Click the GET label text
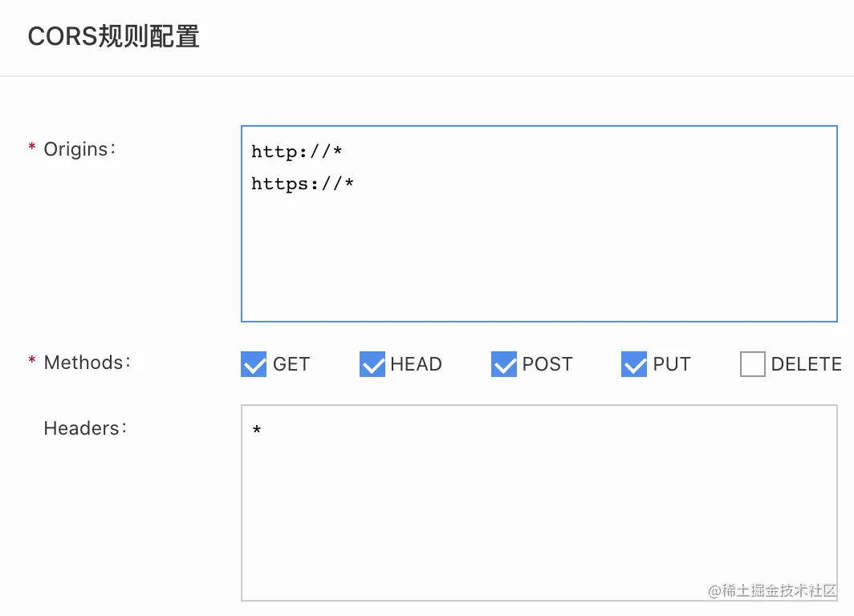The height and width of the screenshot is (616, 854). tap(291, 364)
